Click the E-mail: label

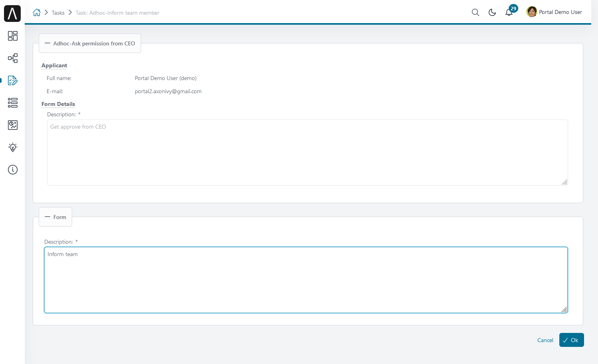click(55, 91)
